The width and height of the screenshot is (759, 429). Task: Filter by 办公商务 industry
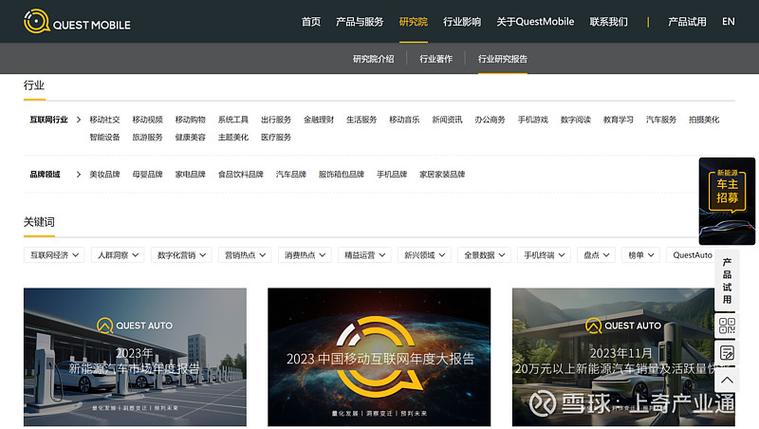click(x=490, y=120)
